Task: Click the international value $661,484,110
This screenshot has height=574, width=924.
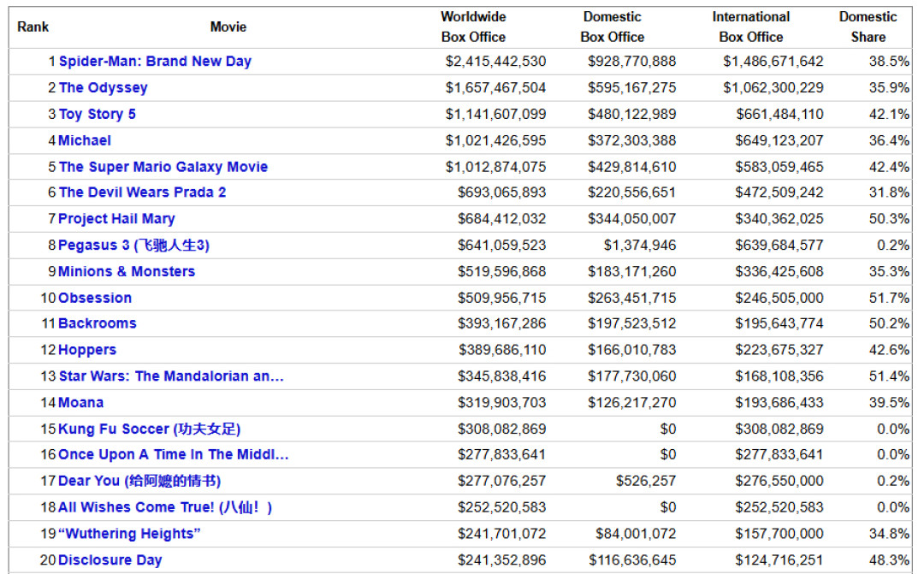Action: point(779,115)
